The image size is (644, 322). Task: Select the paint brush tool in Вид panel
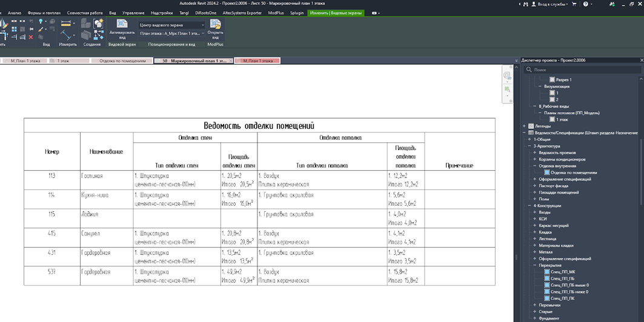41,29
